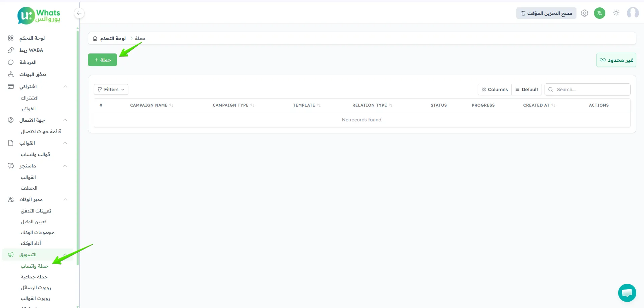The width and height of the screenshot is (644, 308).
Task: Click the Default view button
Action: 526,89
